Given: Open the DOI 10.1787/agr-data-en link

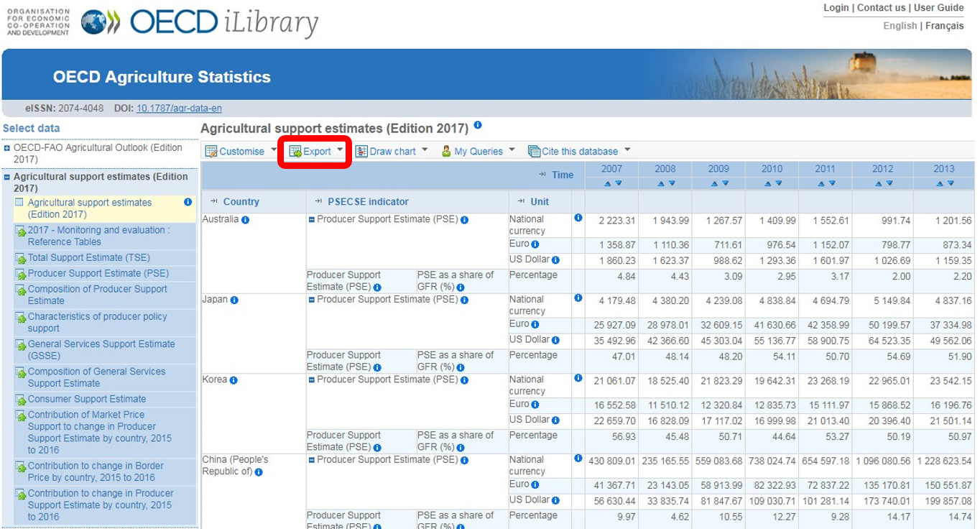Looking at the screenshot, I should coord(179,109).
